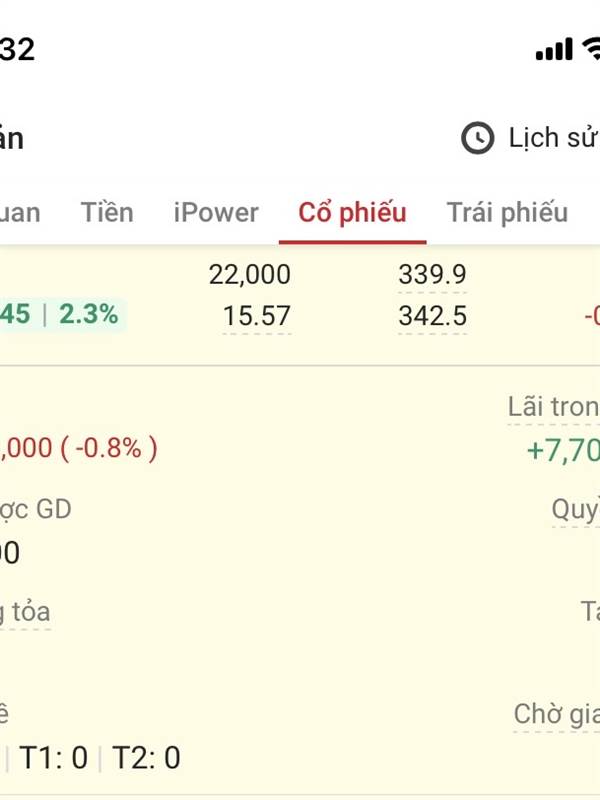Tap the 15.57 underlined cost value

pos(257,316)
